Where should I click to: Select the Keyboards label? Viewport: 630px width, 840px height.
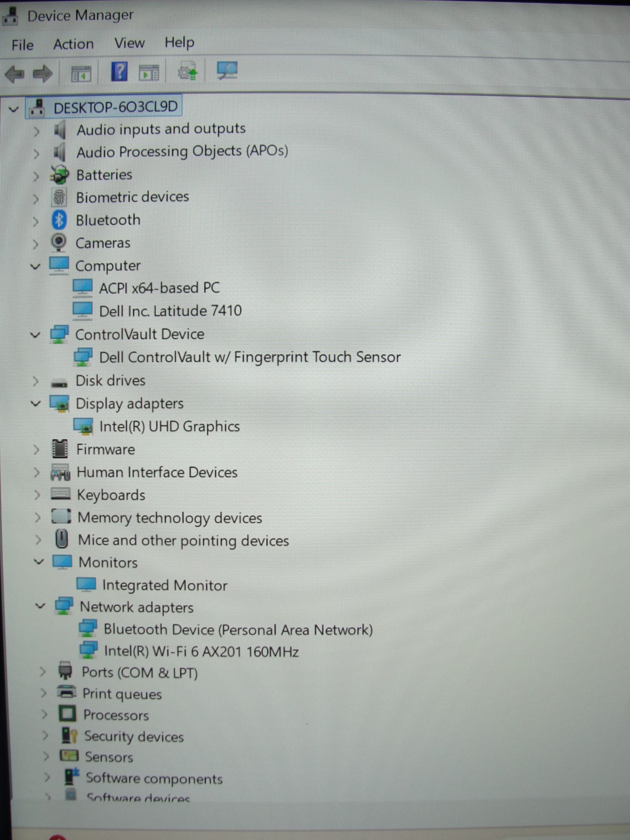[x=111, y=495]
